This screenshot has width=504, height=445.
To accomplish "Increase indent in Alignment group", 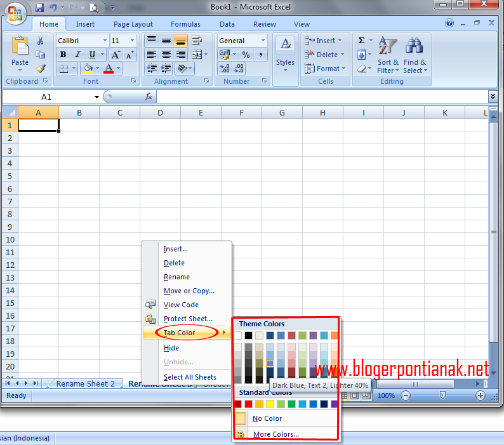I will [x=166, y=68].
